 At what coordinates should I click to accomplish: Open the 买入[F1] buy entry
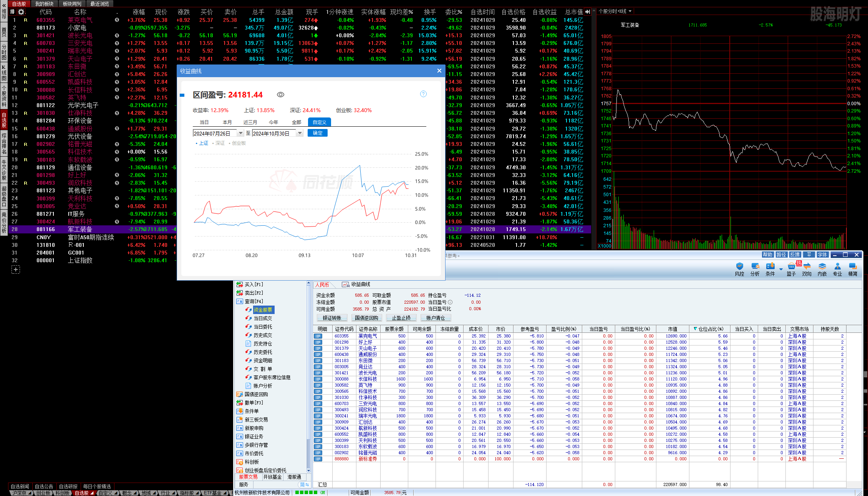[254, 284]
